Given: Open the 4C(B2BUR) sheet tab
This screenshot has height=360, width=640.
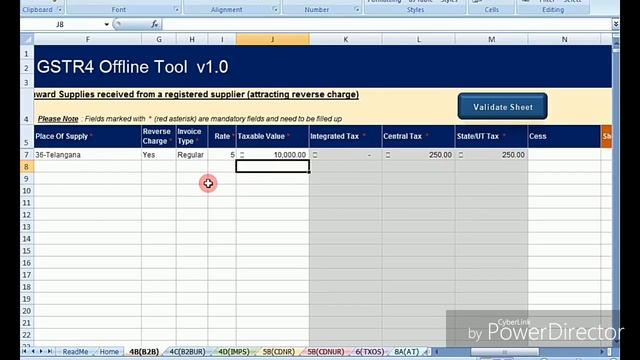Looking at the screenshot, I should tap(187, 351).
